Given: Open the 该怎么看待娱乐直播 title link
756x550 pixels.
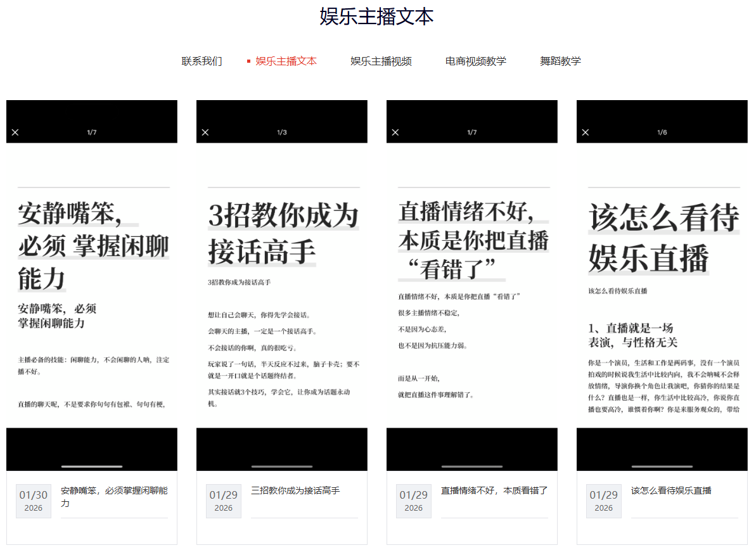Looking at the screenshot, I should click(671, 490).
